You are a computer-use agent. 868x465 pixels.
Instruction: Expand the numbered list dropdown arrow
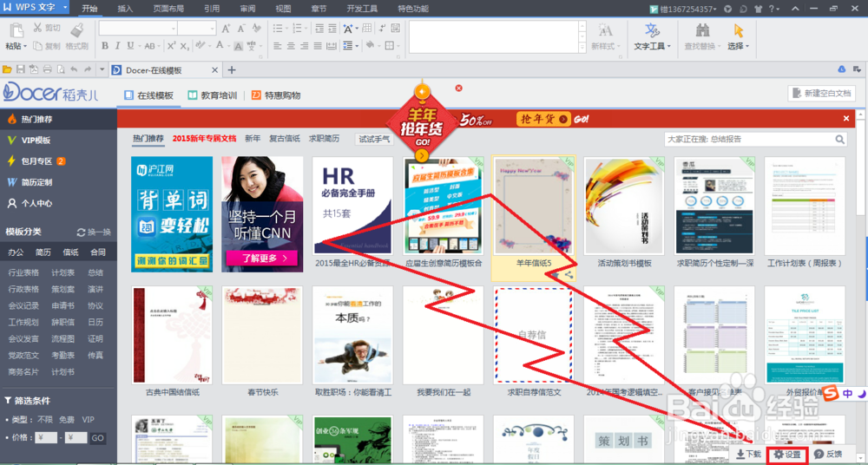[x=306, y=29]
